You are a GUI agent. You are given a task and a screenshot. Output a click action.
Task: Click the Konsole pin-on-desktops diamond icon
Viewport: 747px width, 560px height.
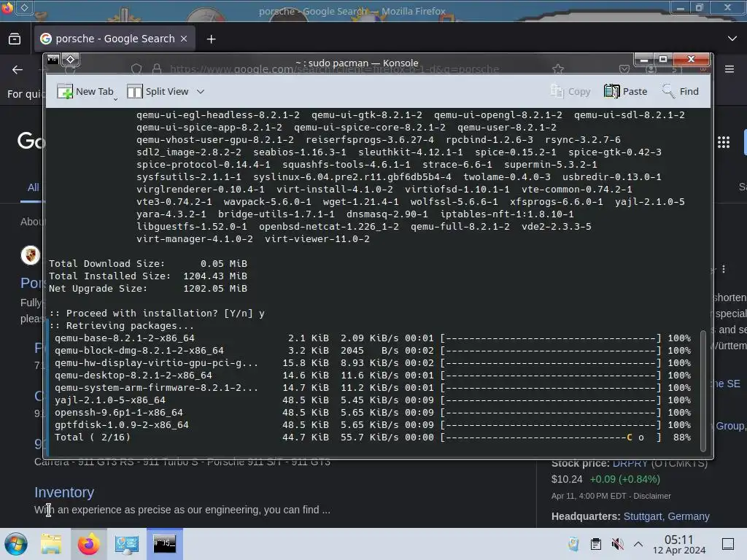[71, 60]
